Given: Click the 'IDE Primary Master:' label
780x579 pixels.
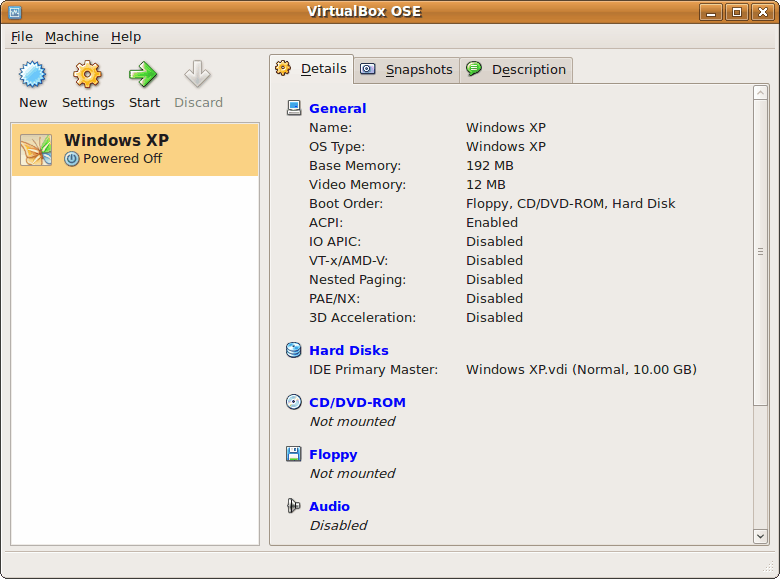Looking at the screenshot, I should tap(374, 370).
